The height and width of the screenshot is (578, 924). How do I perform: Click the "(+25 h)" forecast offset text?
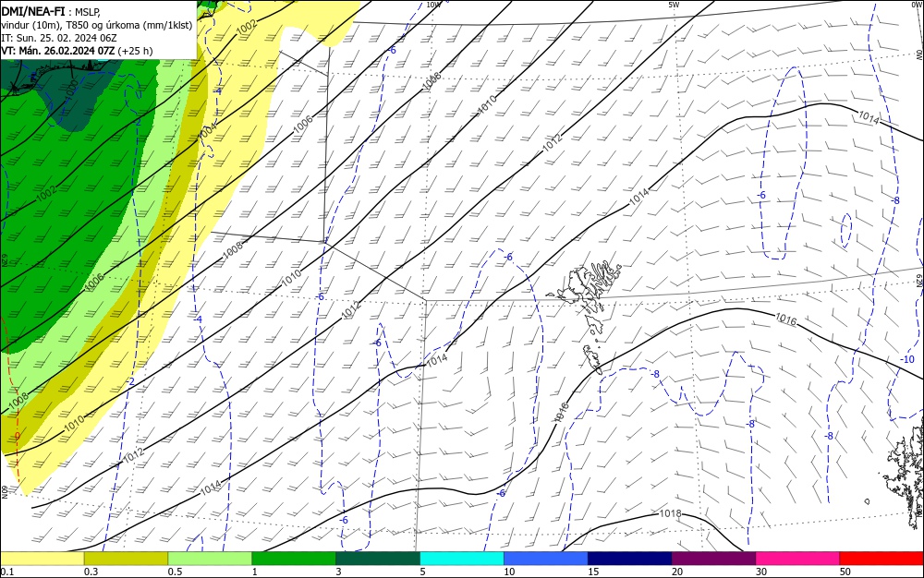[135, 51]
